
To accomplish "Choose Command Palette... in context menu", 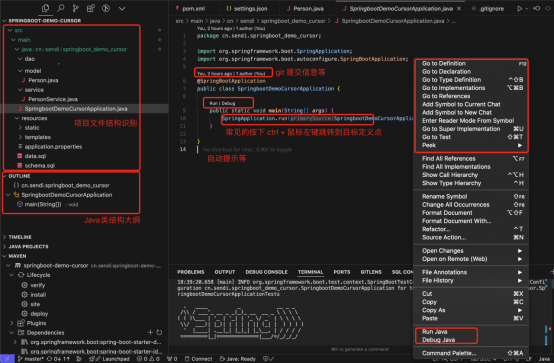I will [471, 353].
